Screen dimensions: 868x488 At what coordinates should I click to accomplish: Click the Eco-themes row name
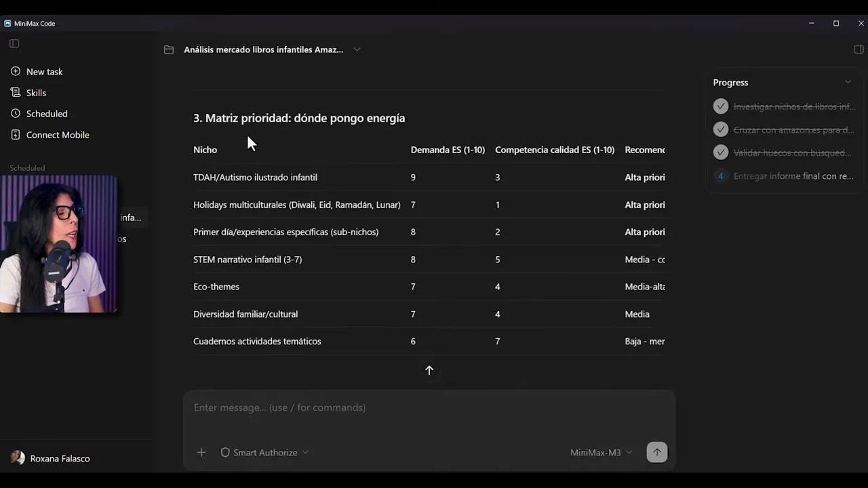pos(216,287)
